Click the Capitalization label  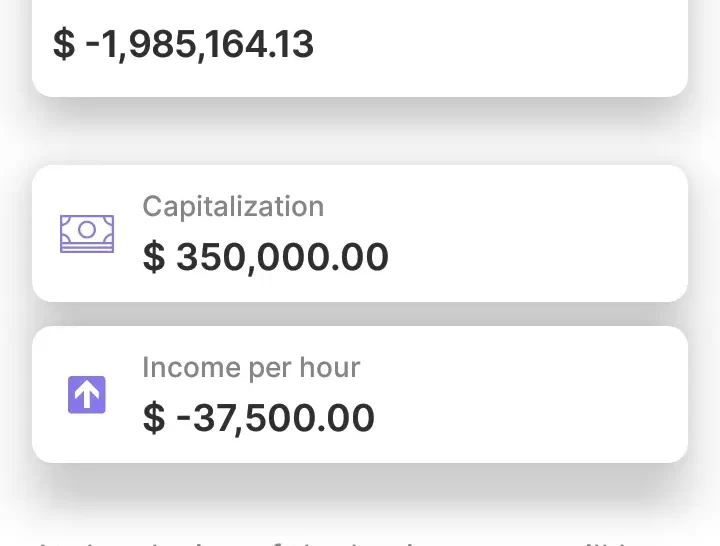click(233, 207)
